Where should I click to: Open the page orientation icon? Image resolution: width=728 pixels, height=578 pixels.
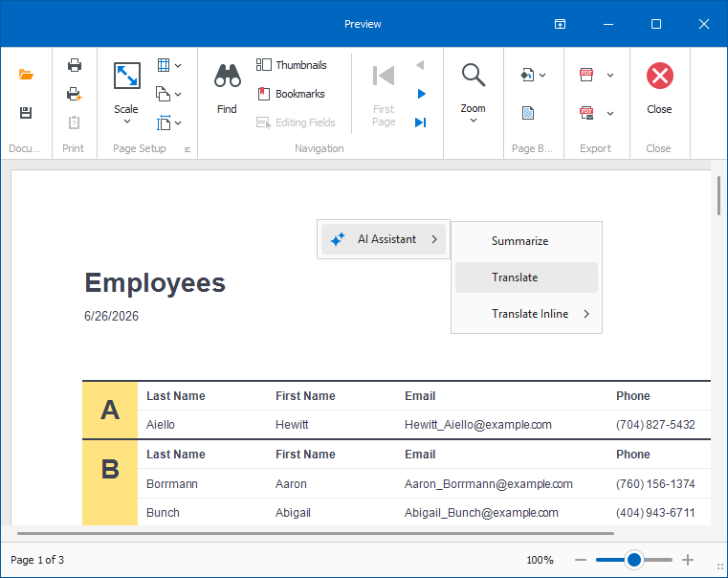(x=163, y=94)
